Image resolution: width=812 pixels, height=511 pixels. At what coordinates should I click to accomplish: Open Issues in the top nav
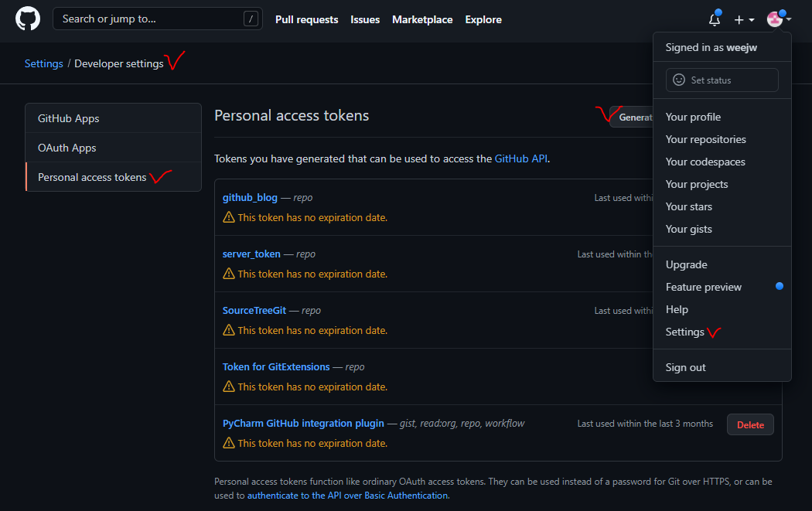[x=365, y=19]
